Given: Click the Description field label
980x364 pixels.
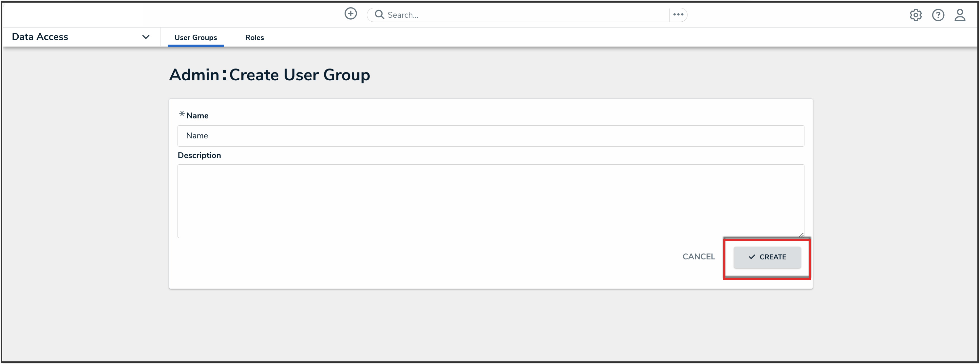Looking at the screenshot, I should point(199,155).
